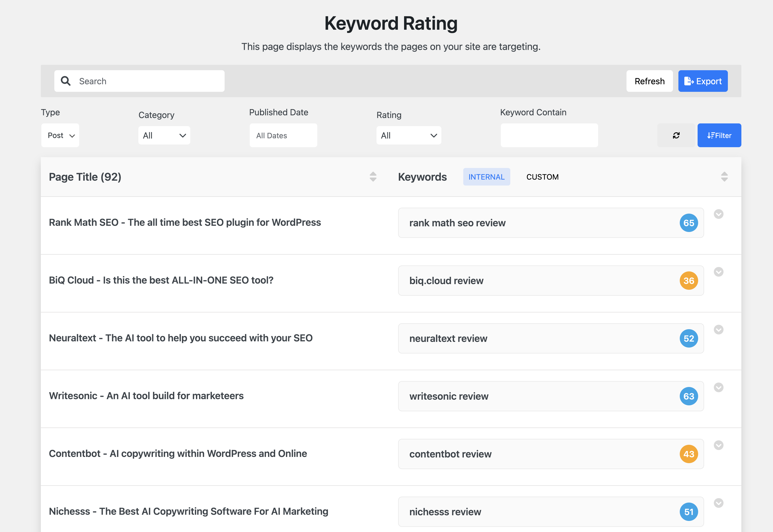Click the Rank Math SEO page title
Image resolution: width=773 pixels, height=532 pixels.
pyautogui.click(x=185, y=222)
